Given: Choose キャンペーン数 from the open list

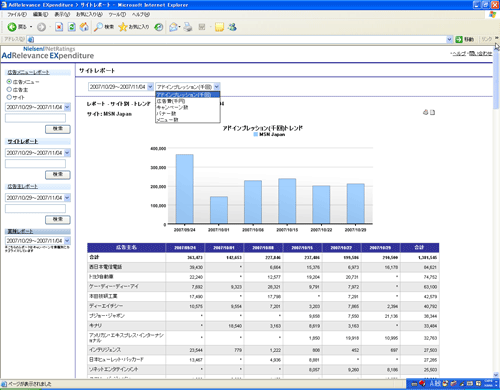Looking at the screenshot, I should (x=188, y=107).
